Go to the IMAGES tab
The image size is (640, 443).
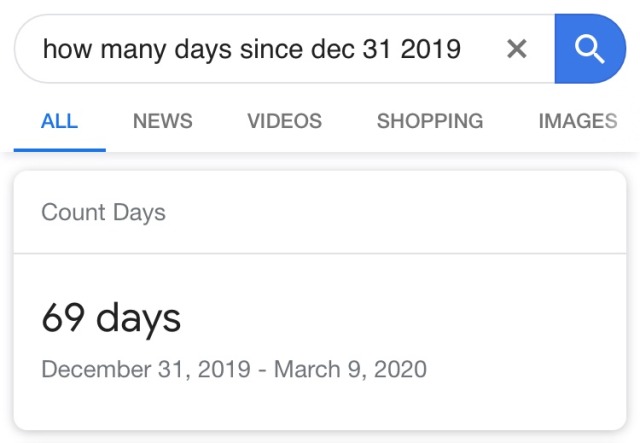pyautogui.click(x=578, y=121)
